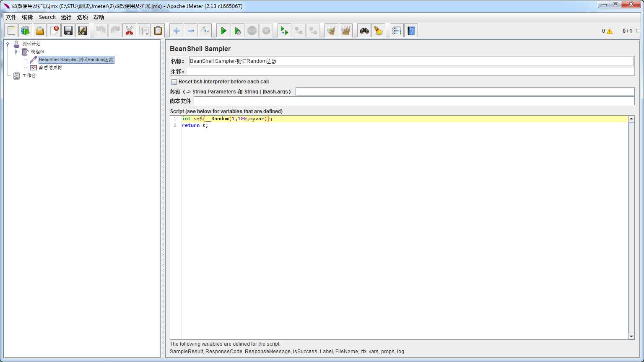This screenshot has width=644, height=362.
Task: Open Help with the question mark icon
Action: (411, 31)
